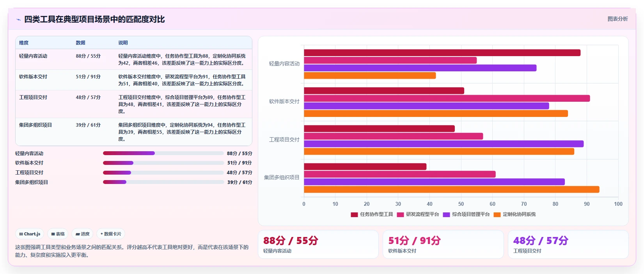Click the 软件版本交付 chart axis label

coord(284,101)
